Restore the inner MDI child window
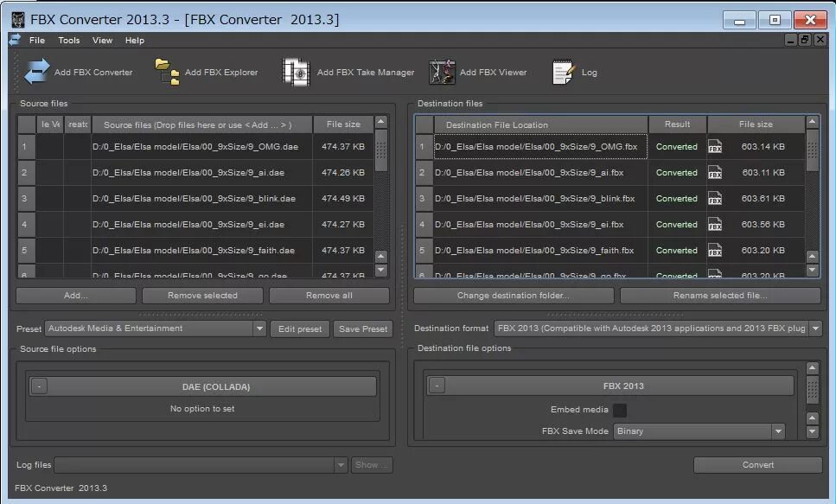This screenshot has height=504, width=836. pyautogui.click(x=805, y=40)
